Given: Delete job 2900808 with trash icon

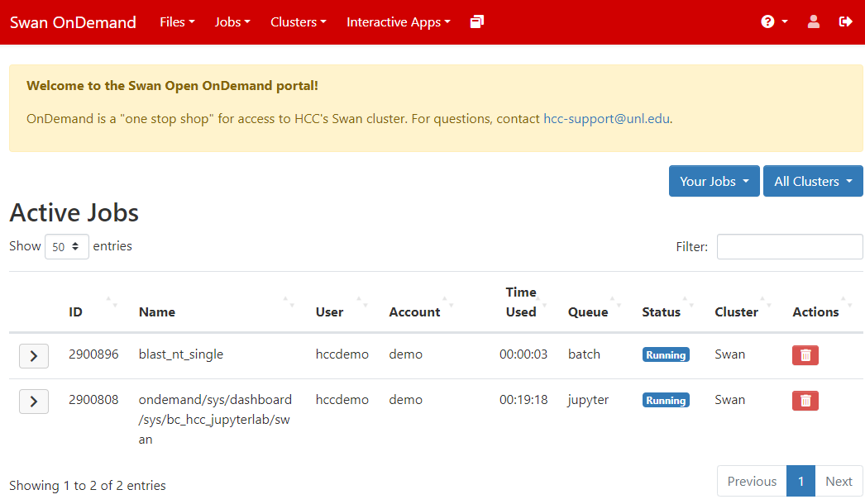Looking at the screenshot, I should 805,401.
